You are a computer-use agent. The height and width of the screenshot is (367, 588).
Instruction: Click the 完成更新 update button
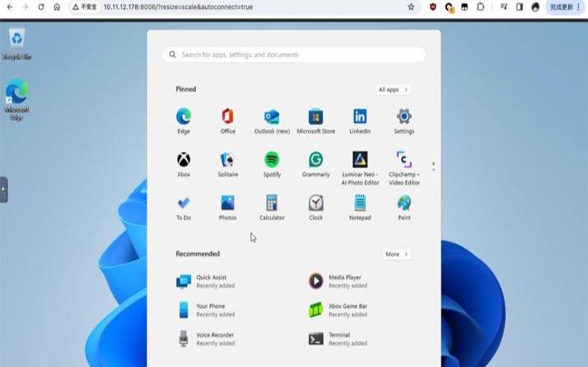(x=565, y=7)
